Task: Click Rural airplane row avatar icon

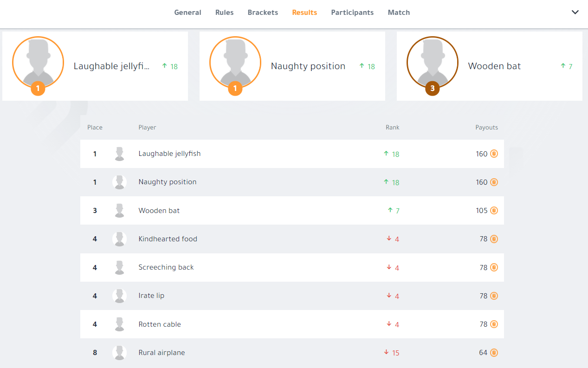Action: point(119,353)
